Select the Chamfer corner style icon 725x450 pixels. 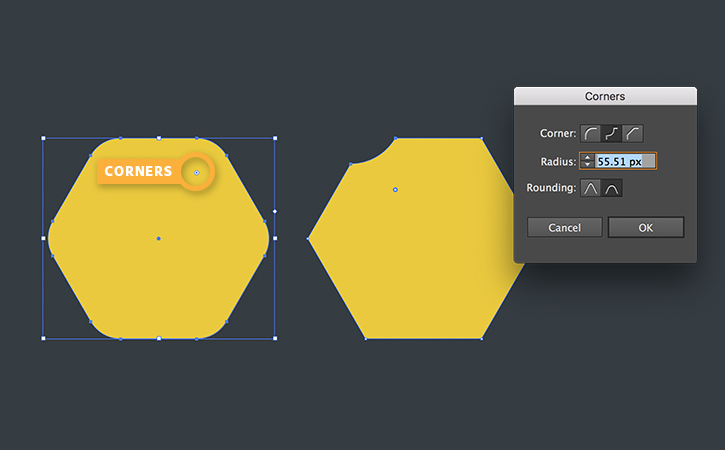(x=633, y=134)
